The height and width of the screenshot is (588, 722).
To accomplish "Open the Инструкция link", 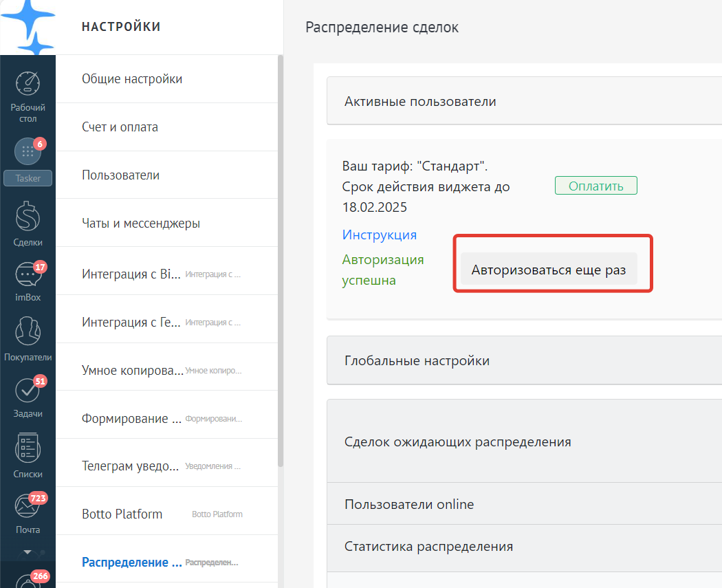I will click(380, 235).
